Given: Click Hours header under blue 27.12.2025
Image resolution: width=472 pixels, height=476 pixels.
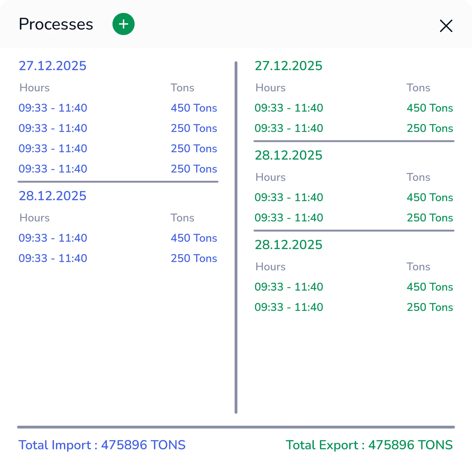Looking at the screenshot, I should pos(35,88).
